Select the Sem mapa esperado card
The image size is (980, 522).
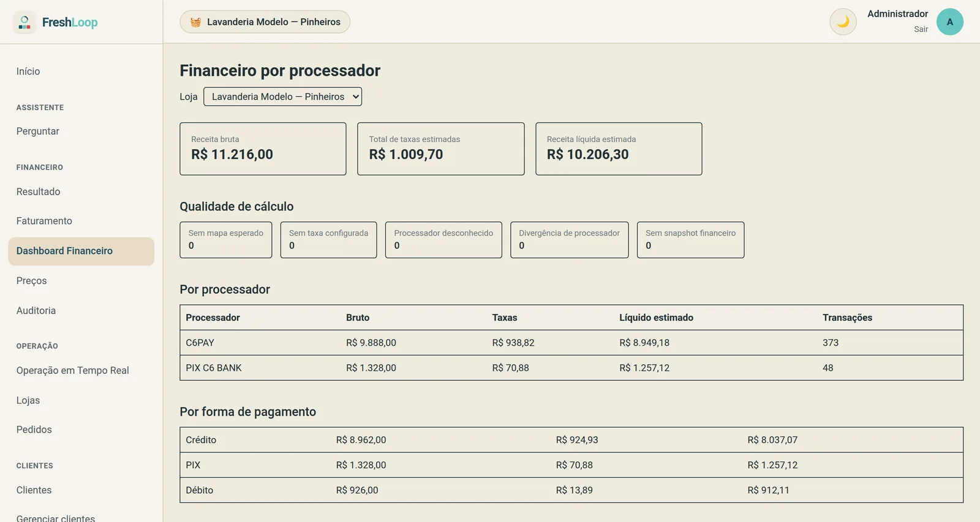click(226, 240)
